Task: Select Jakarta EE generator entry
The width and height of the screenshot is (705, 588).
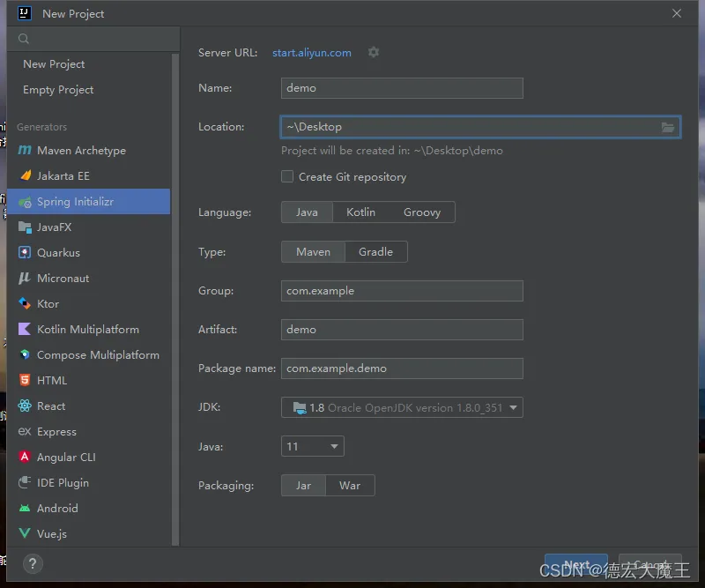Action: coord(89,176)
